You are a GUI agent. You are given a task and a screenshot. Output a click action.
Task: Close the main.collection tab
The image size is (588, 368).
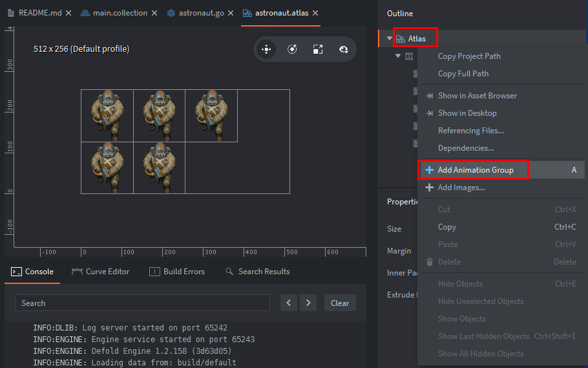154,13
